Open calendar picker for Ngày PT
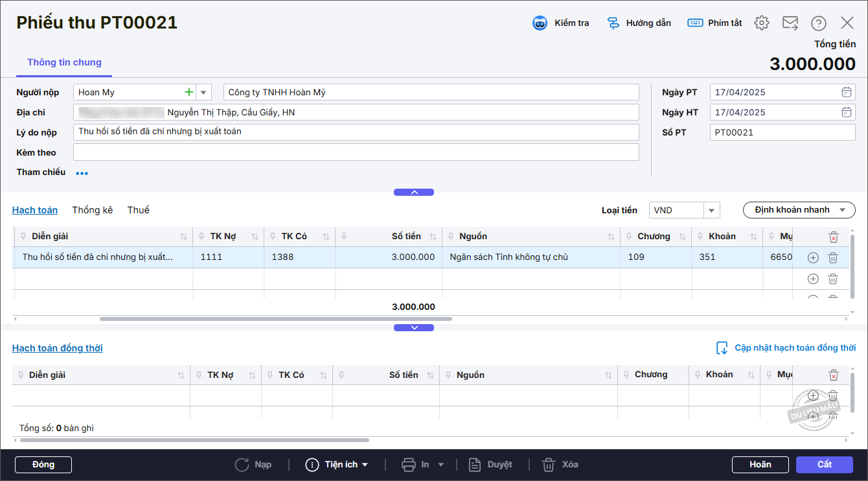This screenshot has height=481, width=868. (x=846, y=92)
